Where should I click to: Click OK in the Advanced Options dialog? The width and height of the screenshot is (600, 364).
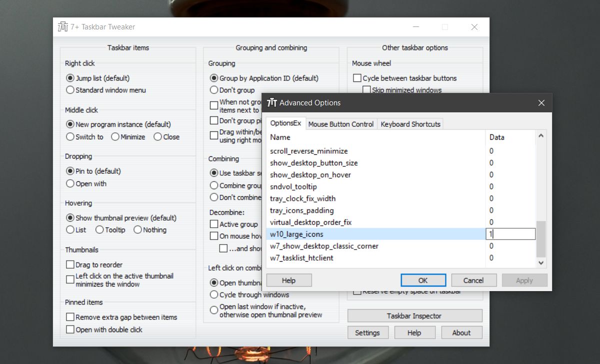(x=423, y=280)
